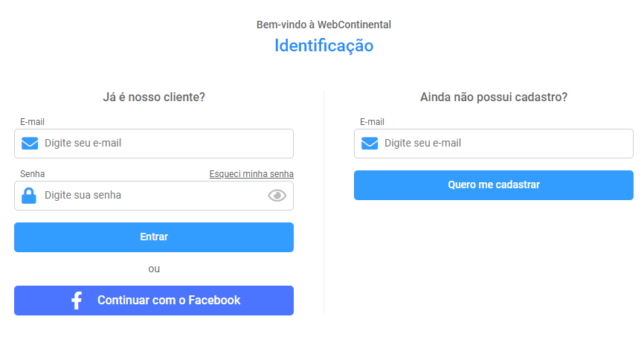Focus the e-mail input under "Ainda não possui cadastro?"

494,144
